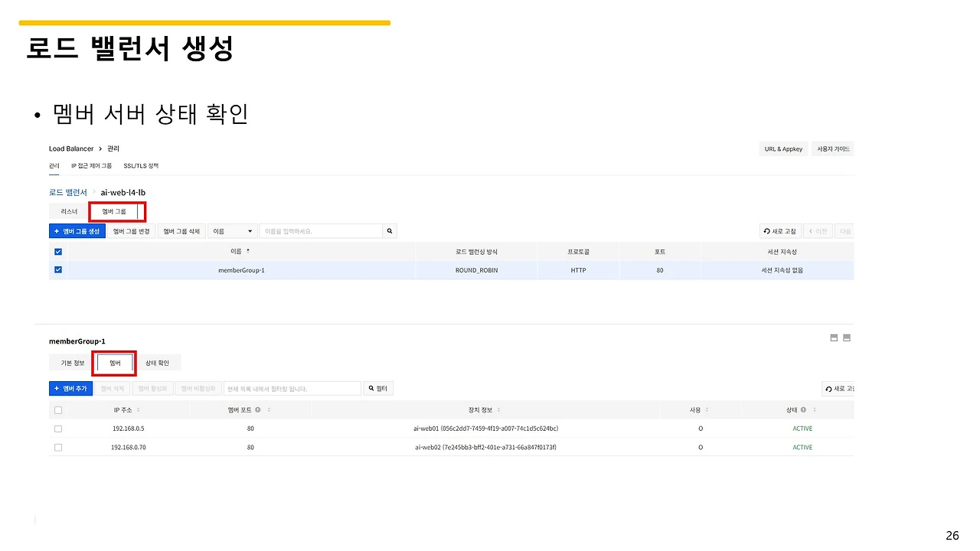Open the 기본 정보 tab

point(73,363)
